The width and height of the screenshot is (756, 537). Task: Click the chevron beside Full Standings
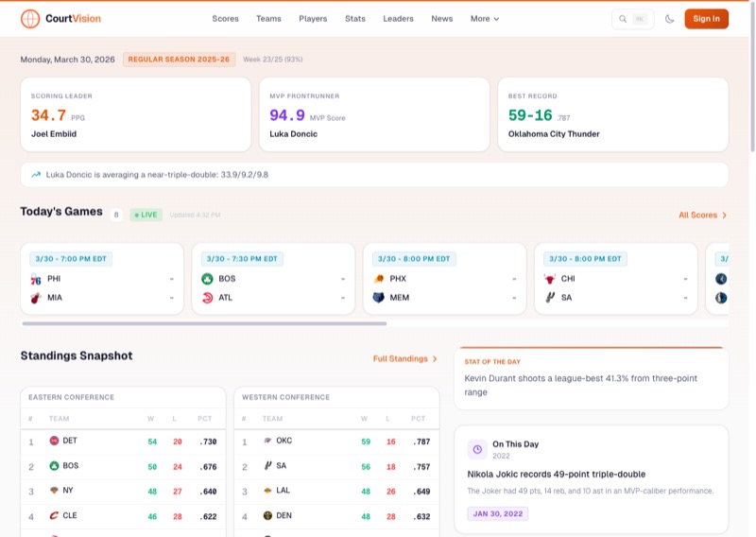435,359
